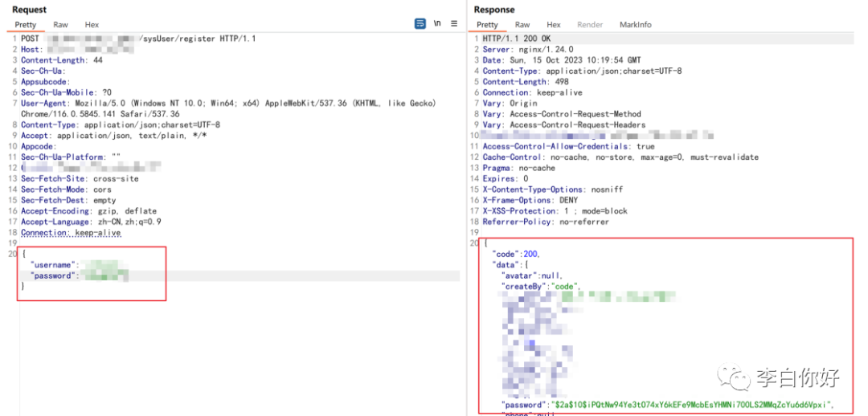868x416 pixels.
Task: Click the "password" key in request body
Action: point(51,275)
